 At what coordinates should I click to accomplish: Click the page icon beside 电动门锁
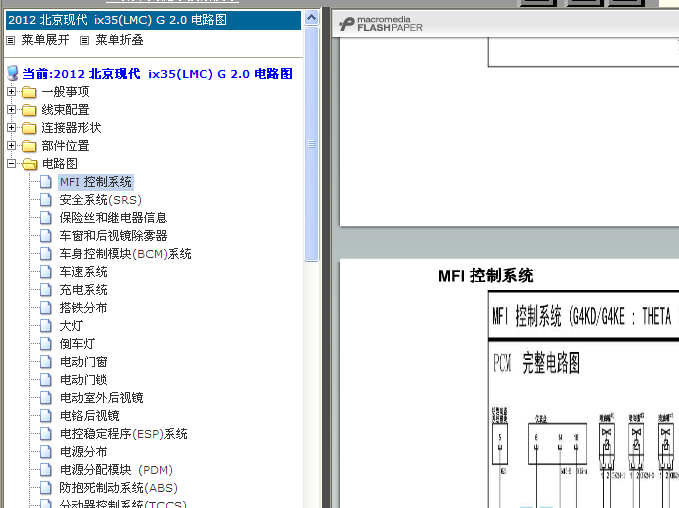45,380
